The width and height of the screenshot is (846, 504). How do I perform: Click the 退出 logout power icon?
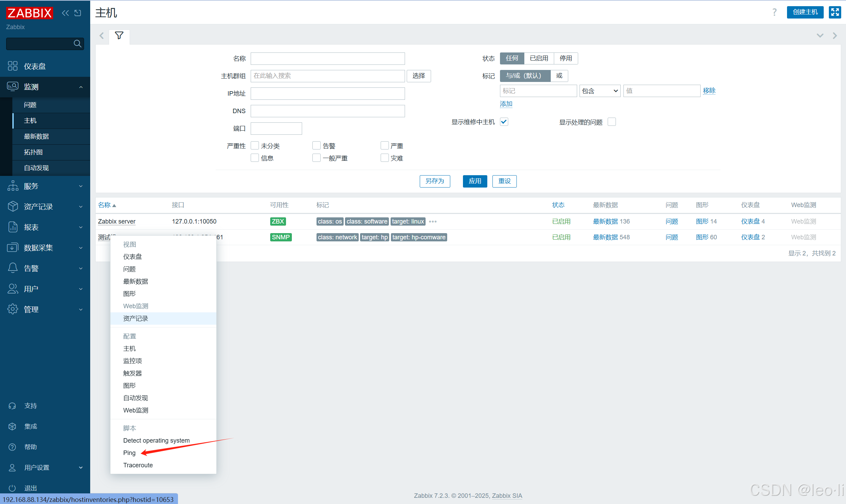point(12,488)
